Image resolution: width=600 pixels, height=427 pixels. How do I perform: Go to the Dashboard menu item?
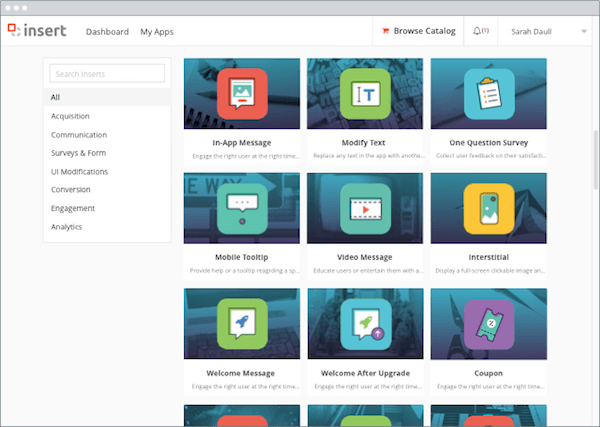pos(107,32)
